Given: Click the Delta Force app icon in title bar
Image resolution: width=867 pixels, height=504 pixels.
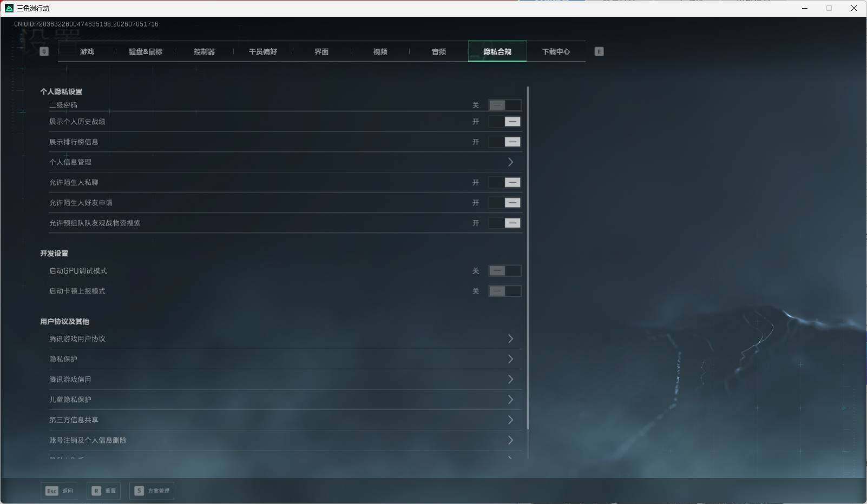Looking at the screenshot, I should click(9, 8).
